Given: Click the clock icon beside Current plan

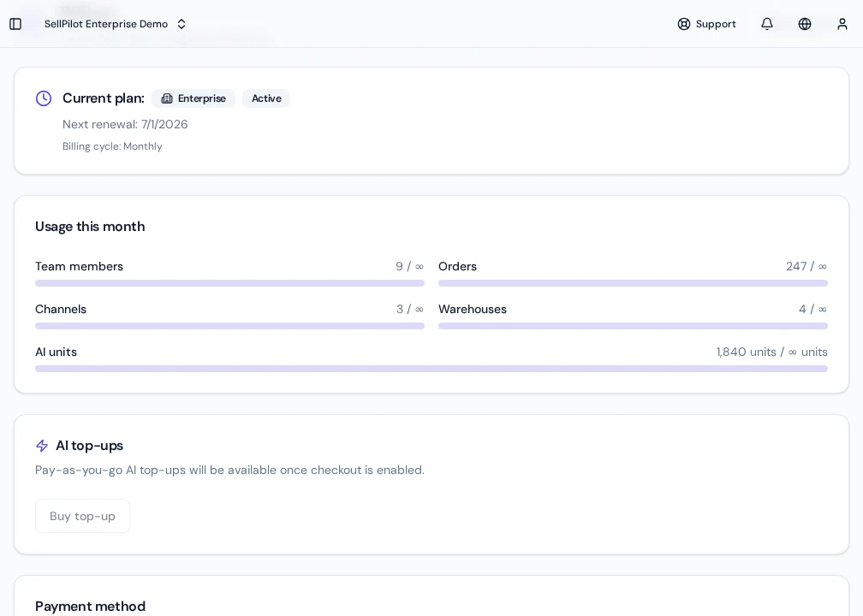Looking at the screenshot, I should (44, 98).
